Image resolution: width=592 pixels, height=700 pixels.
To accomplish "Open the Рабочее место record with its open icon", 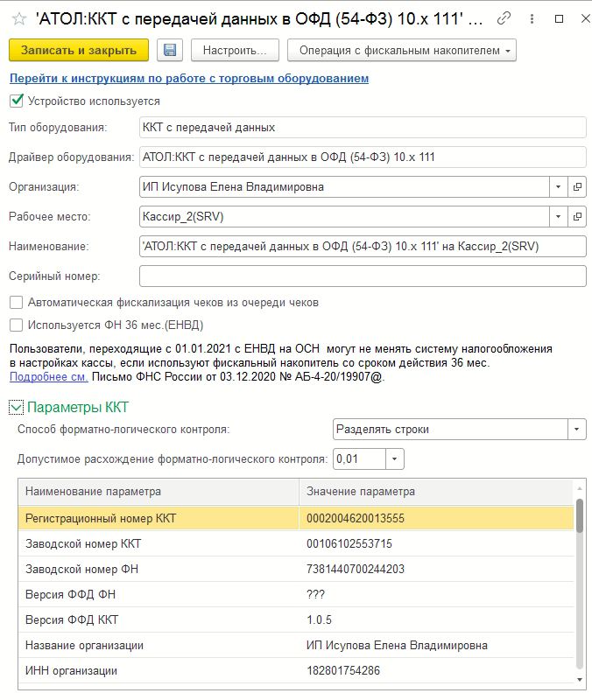I will pos(577,216).
